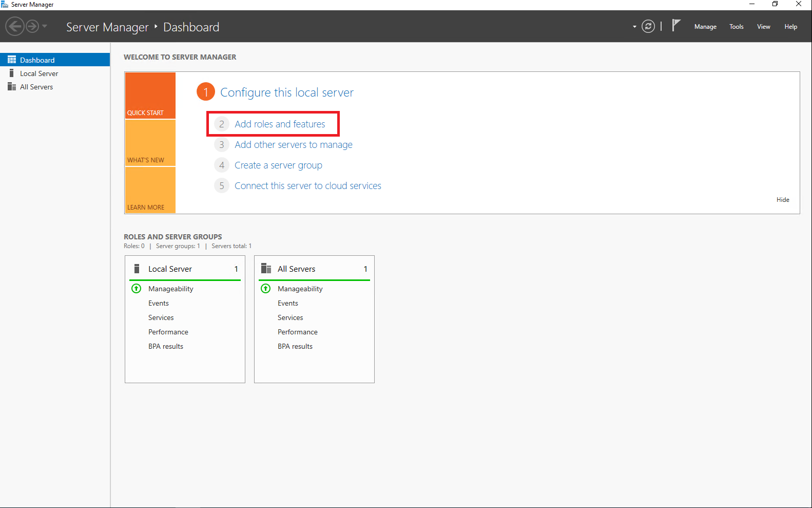The width and height of the screenshot is (812, 508).
Task: Select All Servers in the left sidebar
Action: click(x=55, y=87)
